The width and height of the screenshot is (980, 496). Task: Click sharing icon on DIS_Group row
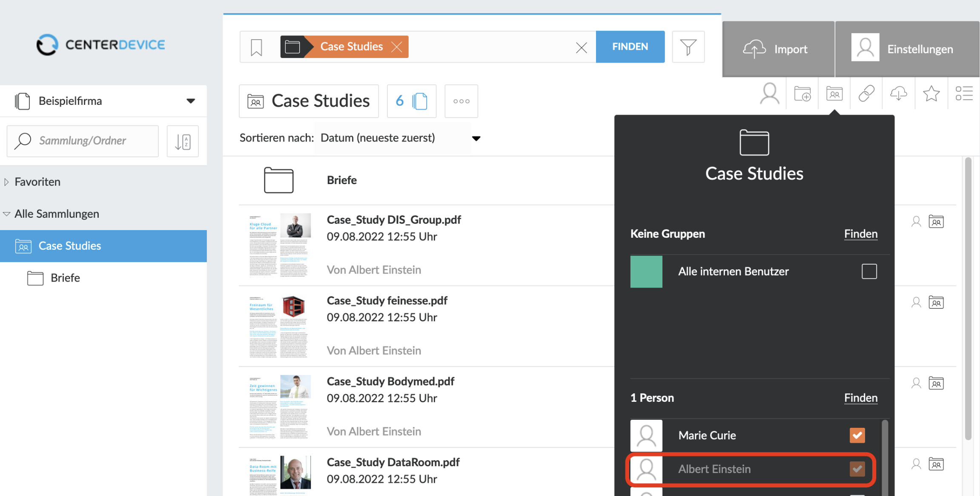[x=936, y=222]
